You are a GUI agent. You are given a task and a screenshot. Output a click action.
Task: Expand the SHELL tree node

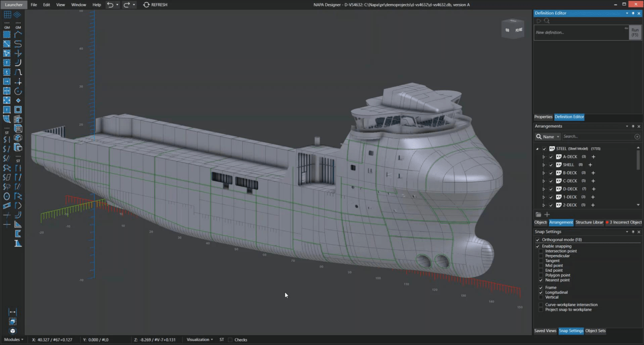(543, 165)
